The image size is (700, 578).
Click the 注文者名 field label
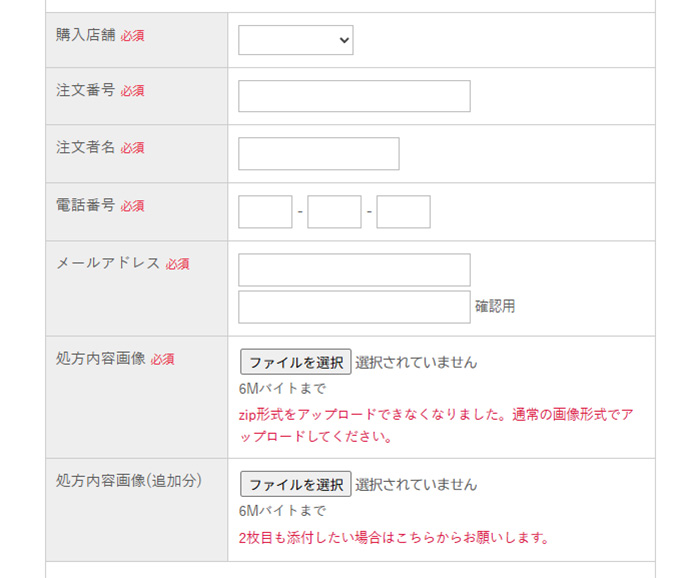(86, 147)
